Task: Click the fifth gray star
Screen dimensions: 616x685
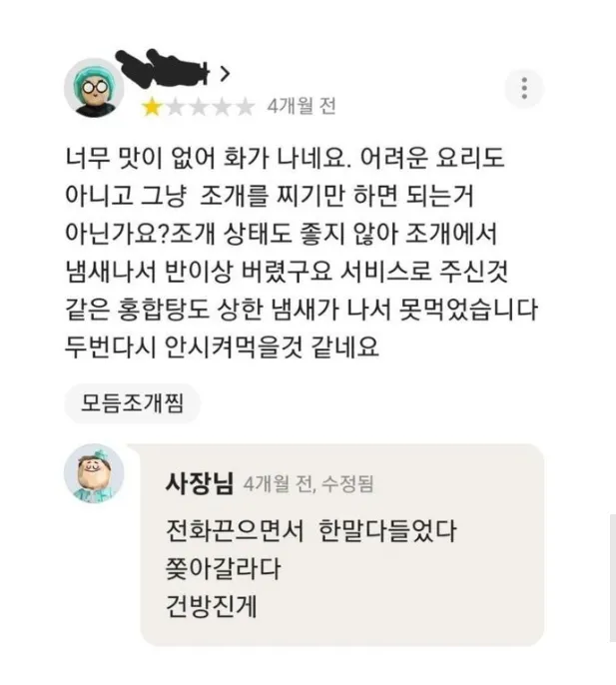Action: (245, 107)
